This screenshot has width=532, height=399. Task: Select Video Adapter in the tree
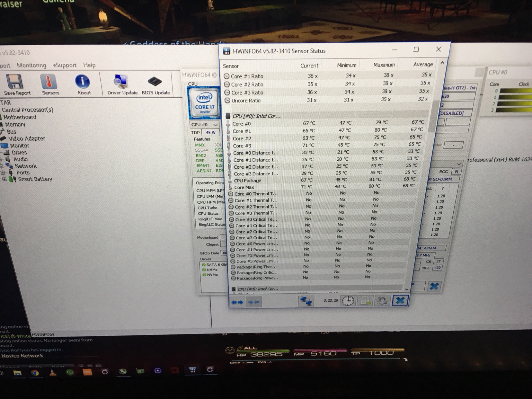[26, 138]
